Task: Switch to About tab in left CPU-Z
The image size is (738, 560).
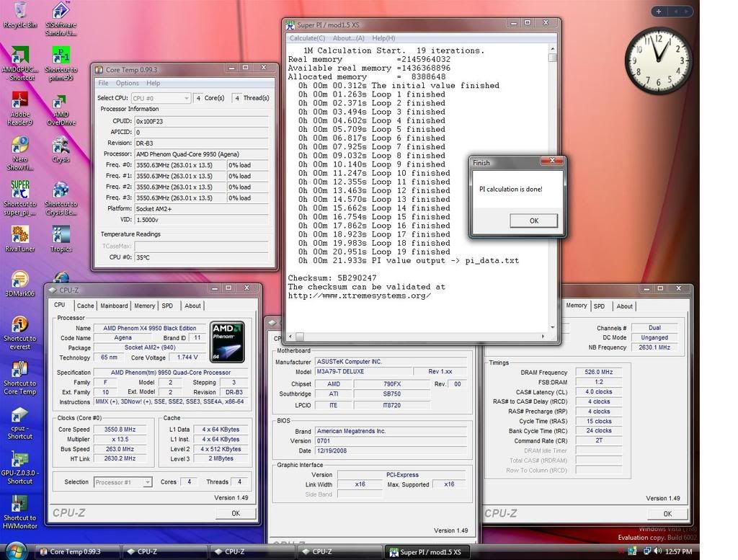Action: (192, 306)
